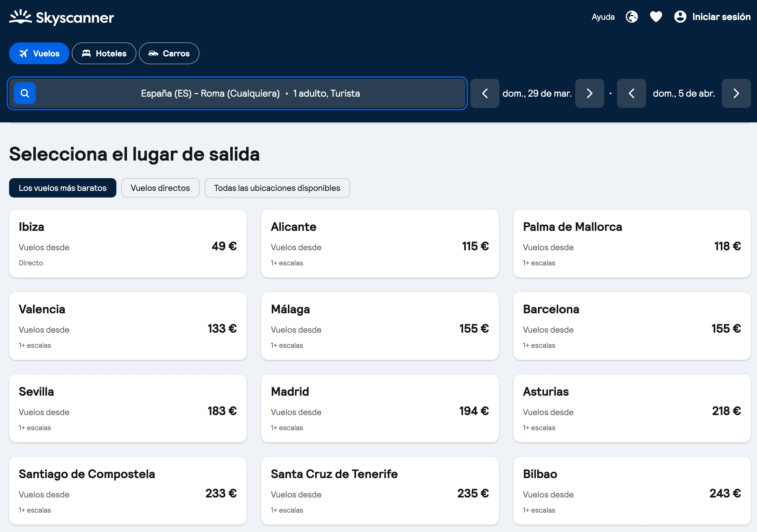Toggle Todas las ubicaciones disponibles filter
The height and width of the screenshot is (532, 757).
click(277, 188)
